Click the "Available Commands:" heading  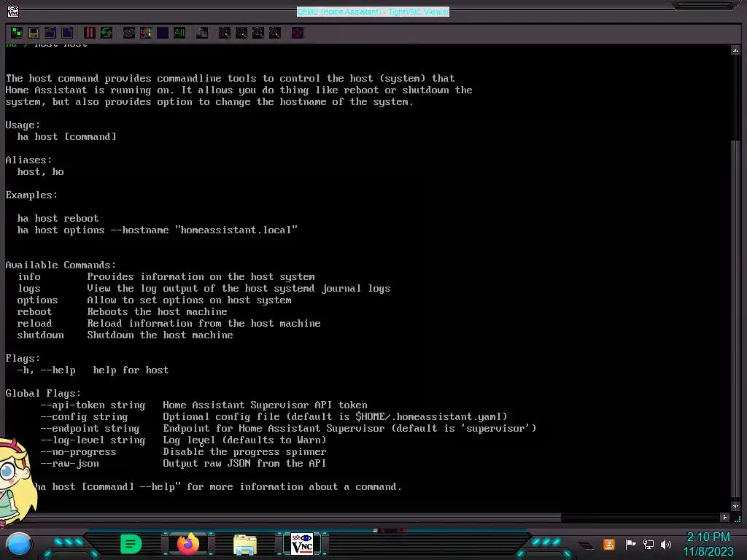(61, 265)
